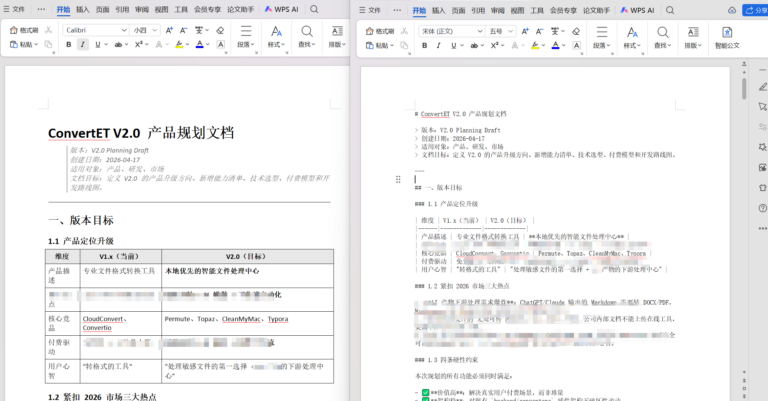Click Format Painter (格式刷) in right window
Viewport: 768px width, 401px height.
(x=380, y=31)
